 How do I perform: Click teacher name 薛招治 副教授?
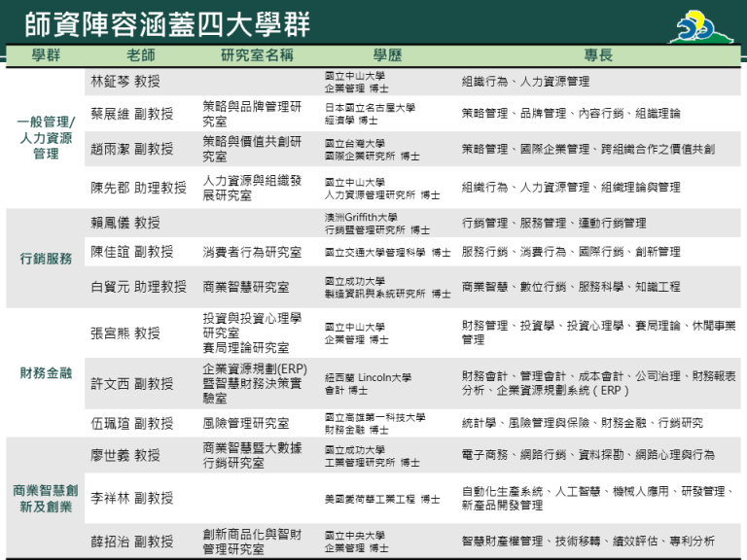131,542
